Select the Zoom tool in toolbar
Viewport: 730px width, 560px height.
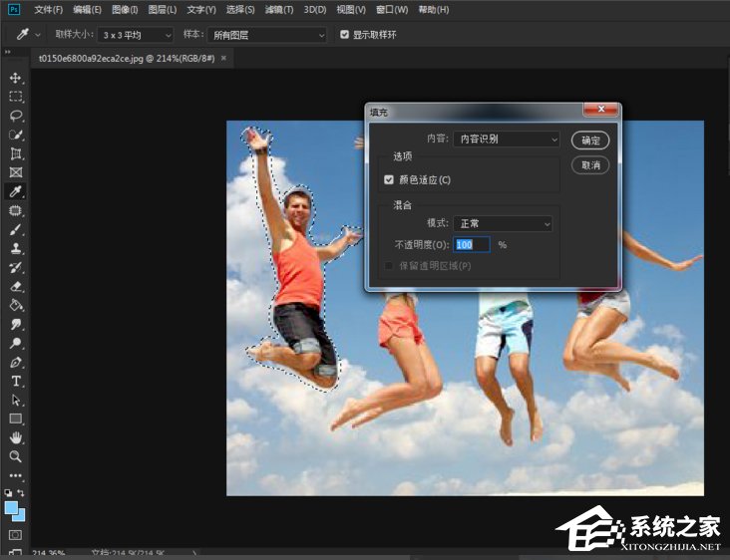tap(16, 456)
